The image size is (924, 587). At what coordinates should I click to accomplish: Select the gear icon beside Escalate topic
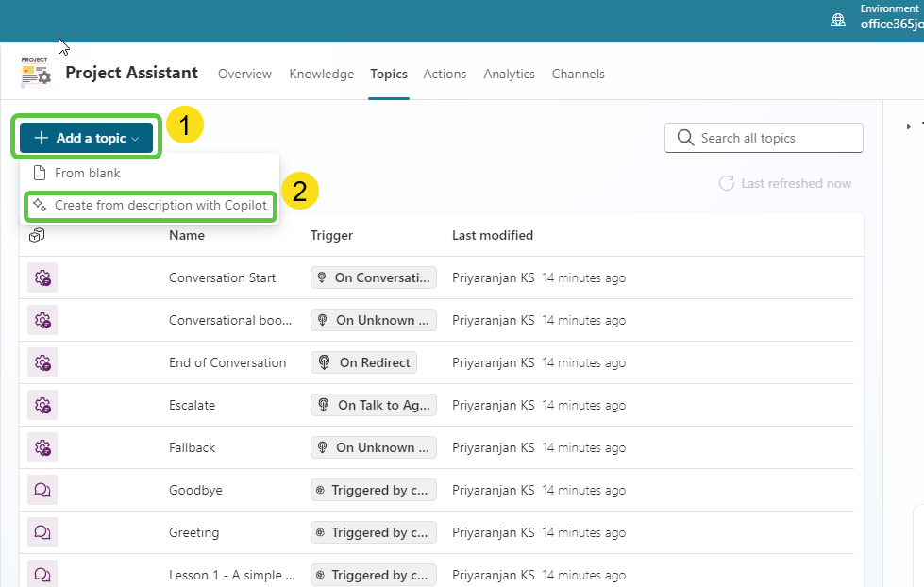42,405
